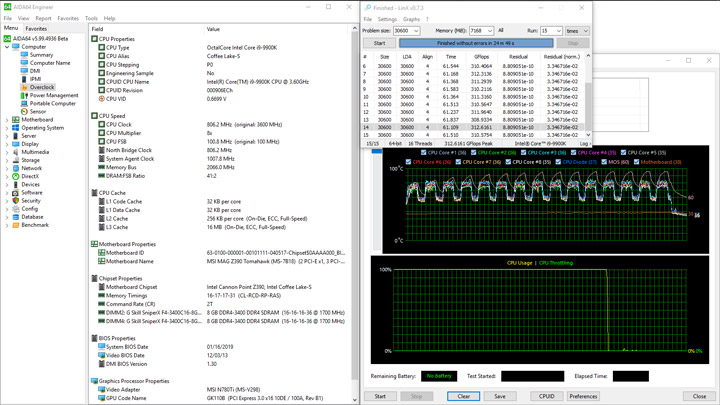Select the Overclock icon in AIDA64 tree

[24, 87]
